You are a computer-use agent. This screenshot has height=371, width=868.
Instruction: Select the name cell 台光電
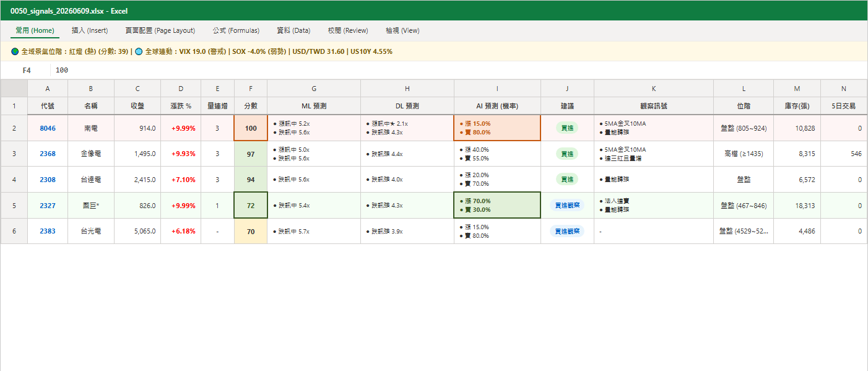91,231
